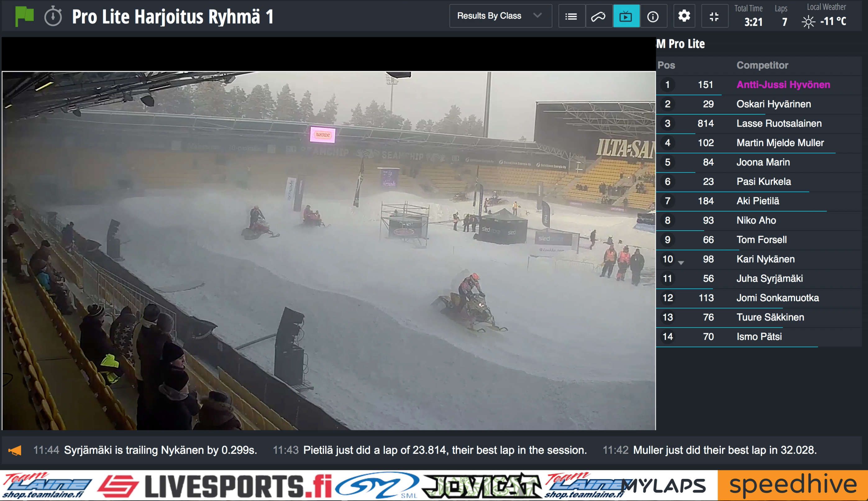Image resolution: width=868 pixels, height=501 pixels.
Task: Select competitor Martin Mjelde Muller row
Action: [780, 143]
